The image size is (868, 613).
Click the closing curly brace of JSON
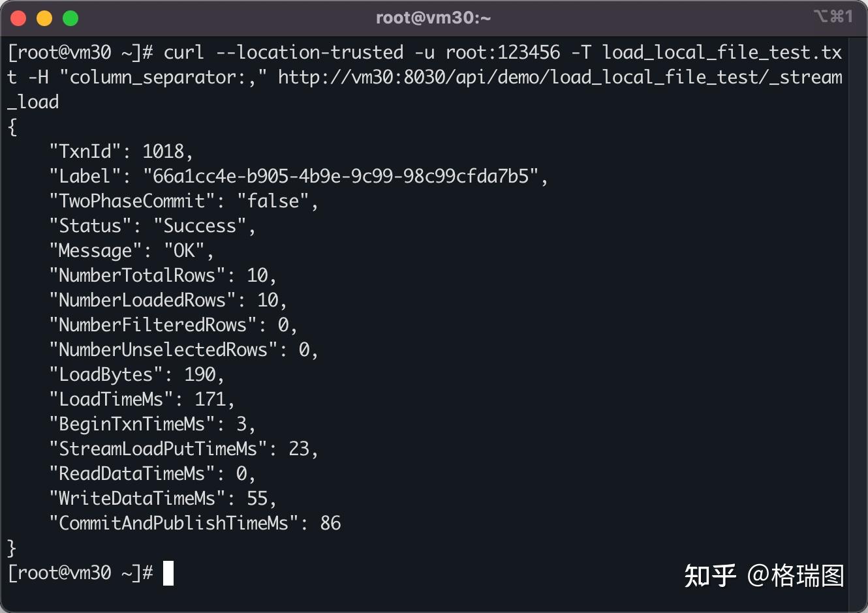coord(12,548)
